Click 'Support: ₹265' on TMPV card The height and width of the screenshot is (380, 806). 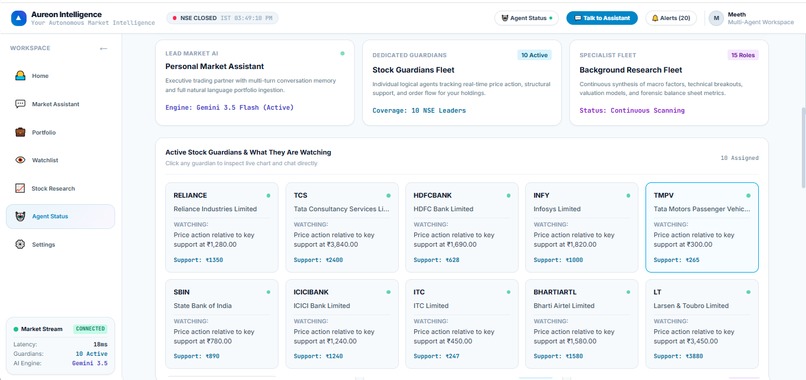pyautogui.click(x=676, y=260)
